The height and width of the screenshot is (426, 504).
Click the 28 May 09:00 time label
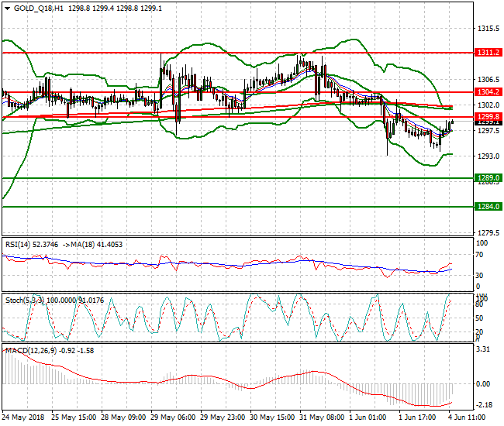click(123, 417)
